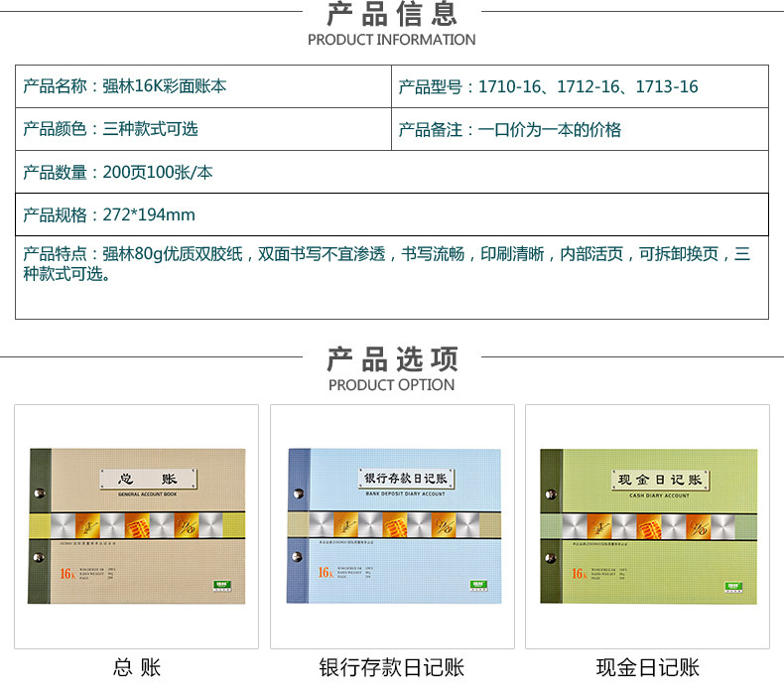
Task: Click the green brand logo on green cover
Action: pos(733,587)
